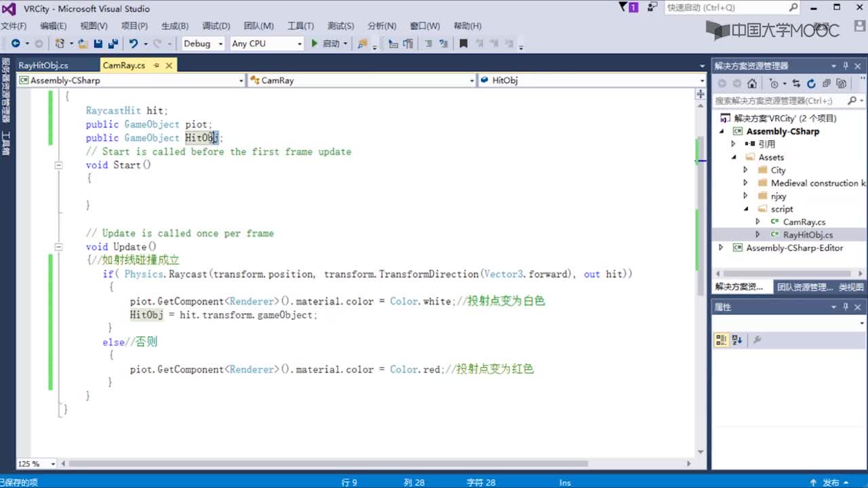Switch to the 团队资源管理 tab

804,287
